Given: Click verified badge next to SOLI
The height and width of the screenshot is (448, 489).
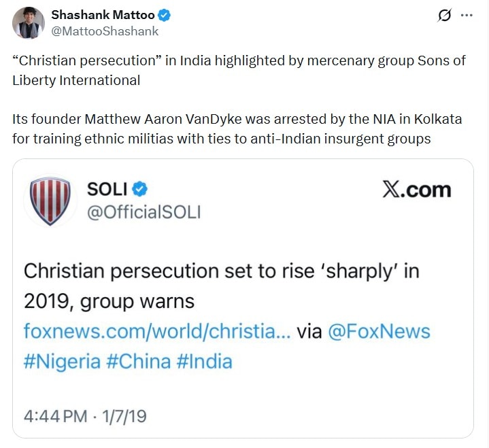Looking at the screenshot, I should [x=139, y=190].
